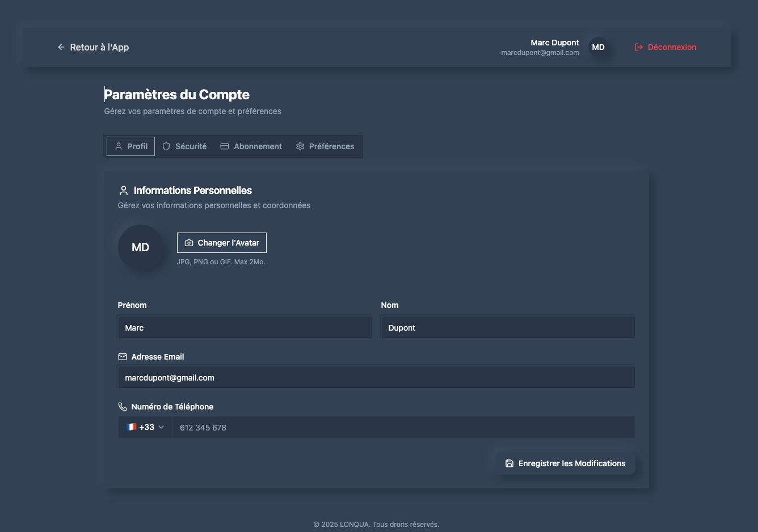Click the large MD profile avatar
758x532 pixels.
(x=141, y=247)
